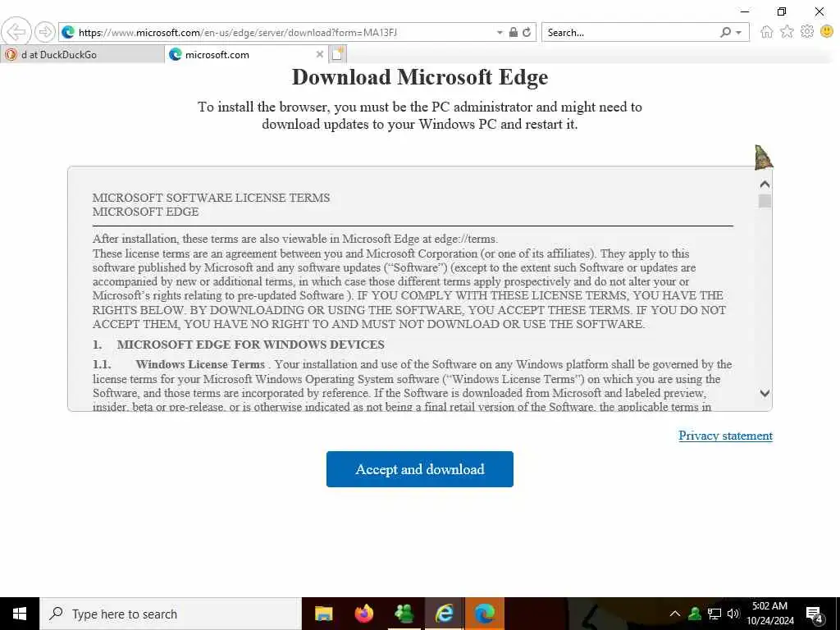Open the clock showing 5:02 AM
Screen dimensions: 840x630
(769, 614)
